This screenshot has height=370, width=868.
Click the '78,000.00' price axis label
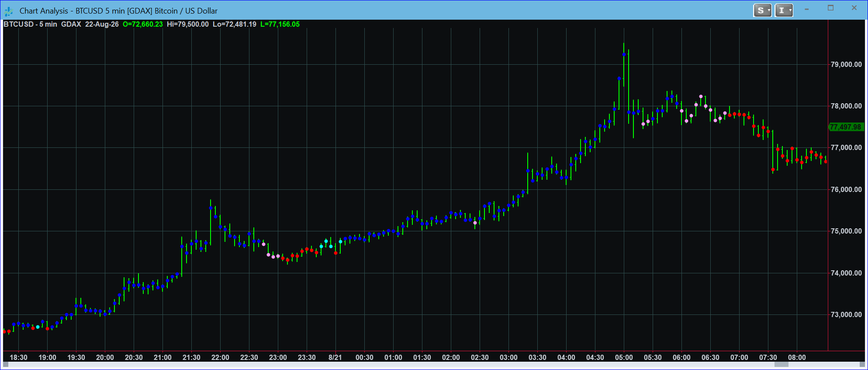coord(846,106)
